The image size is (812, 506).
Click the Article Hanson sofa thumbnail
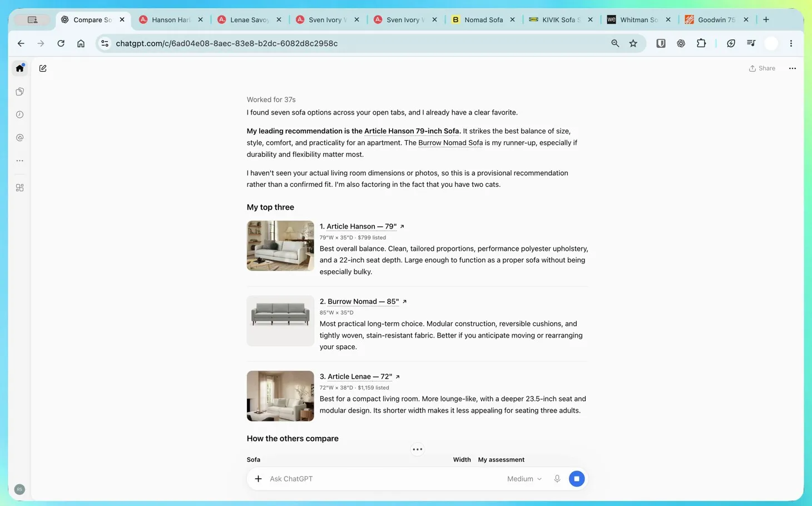point(280,246)
